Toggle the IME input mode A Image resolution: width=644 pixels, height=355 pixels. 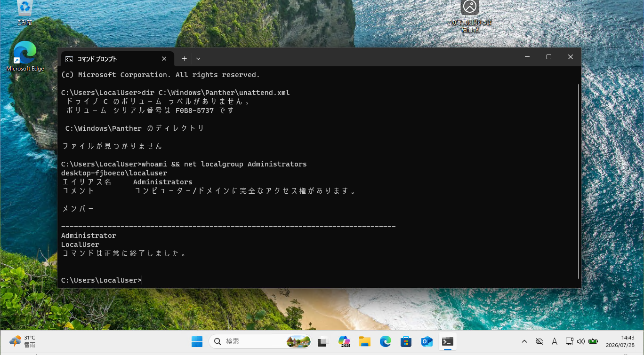(x=555, y=341)
